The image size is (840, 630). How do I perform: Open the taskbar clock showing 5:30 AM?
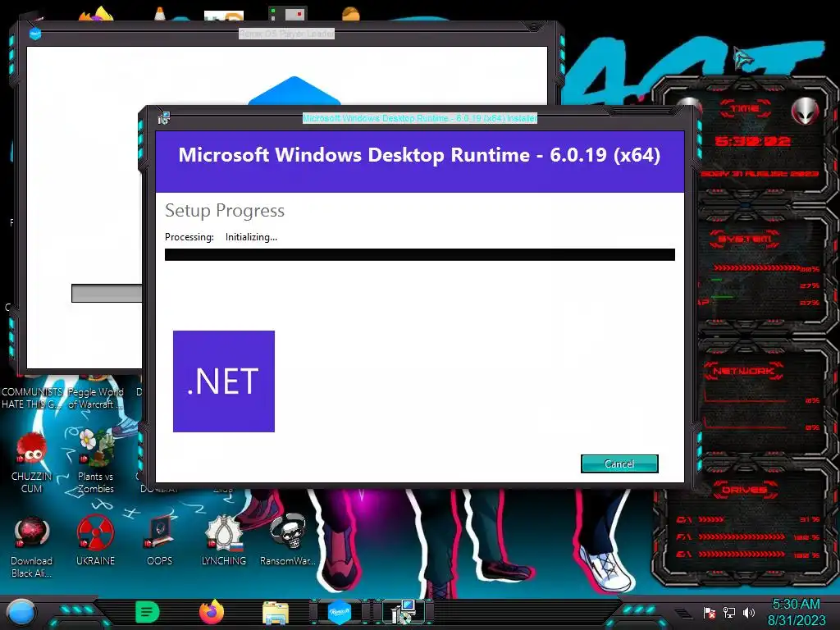pos(796,612)
